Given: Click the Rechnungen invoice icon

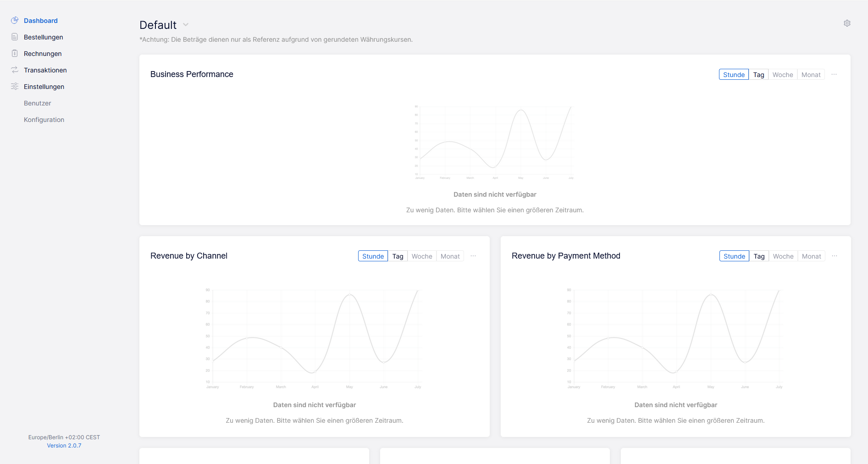Looking at the screenshot, I should [x=15, y=54].
